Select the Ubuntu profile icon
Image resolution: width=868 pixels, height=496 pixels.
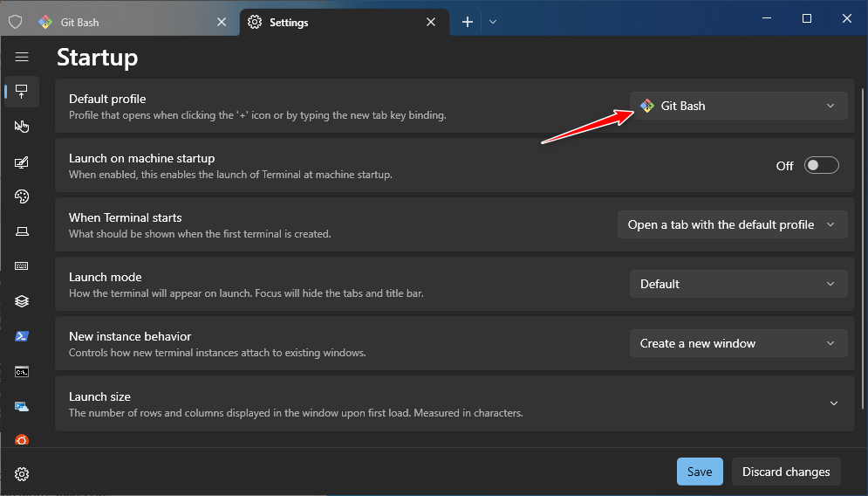(22, 439)
